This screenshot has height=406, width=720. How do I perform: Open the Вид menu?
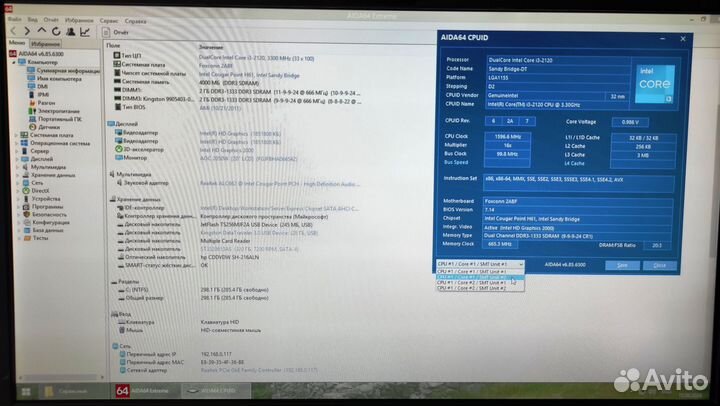point(33,20)
